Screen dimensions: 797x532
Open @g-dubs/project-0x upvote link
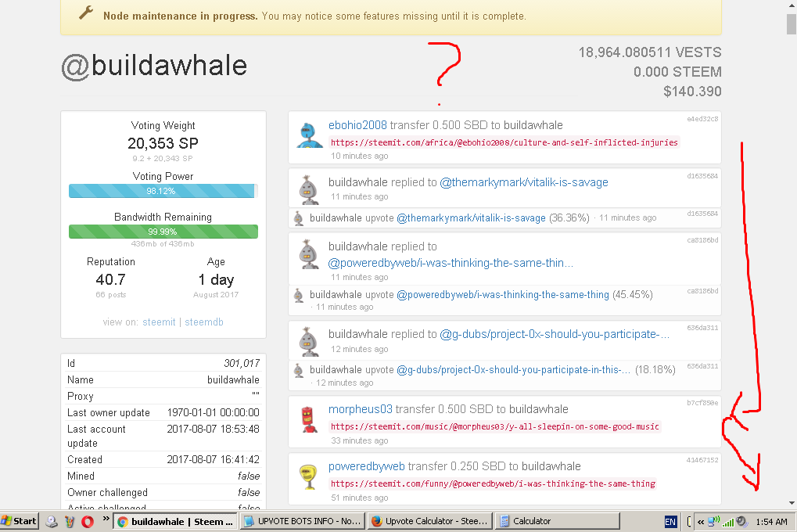(513, 370)
